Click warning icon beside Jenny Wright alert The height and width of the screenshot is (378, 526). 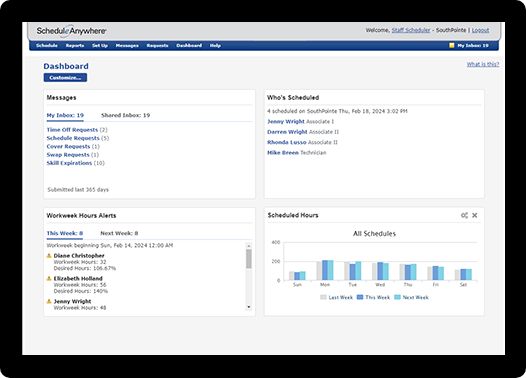tap(49, 301)
